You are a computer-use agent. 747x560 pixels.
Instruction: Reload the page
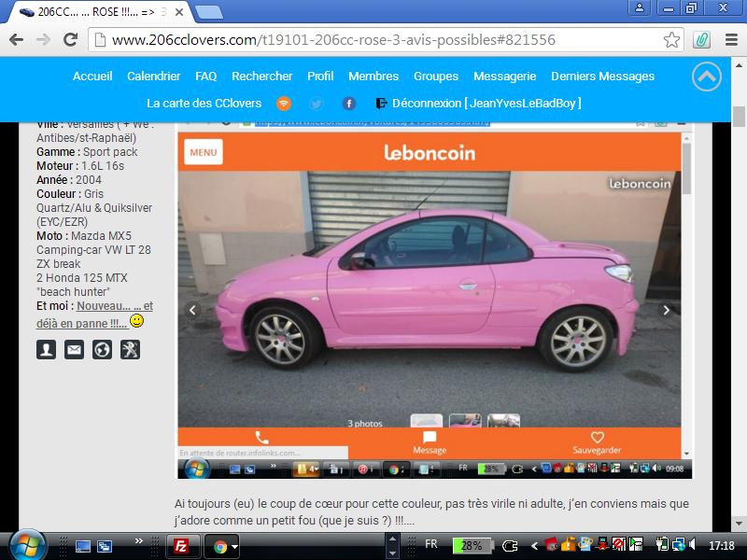point(70,40)
